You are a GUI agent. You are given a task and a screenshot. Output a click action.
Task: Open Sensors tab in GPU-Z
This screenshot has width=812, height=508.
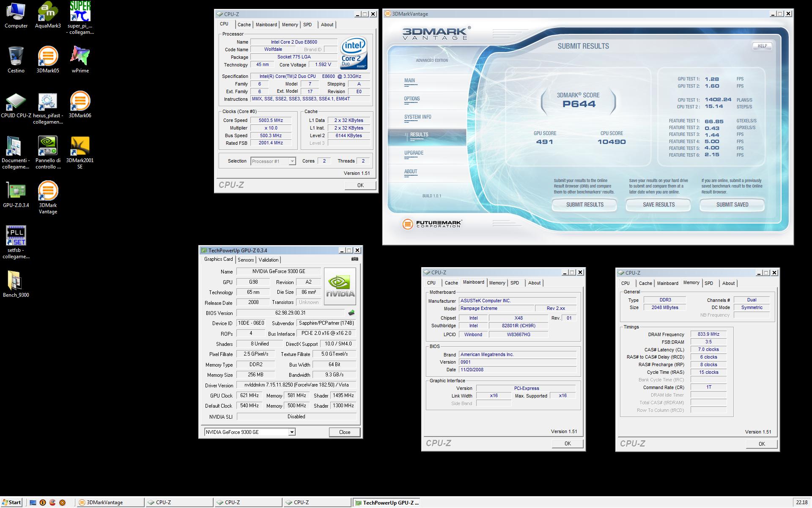click(246, 260)
